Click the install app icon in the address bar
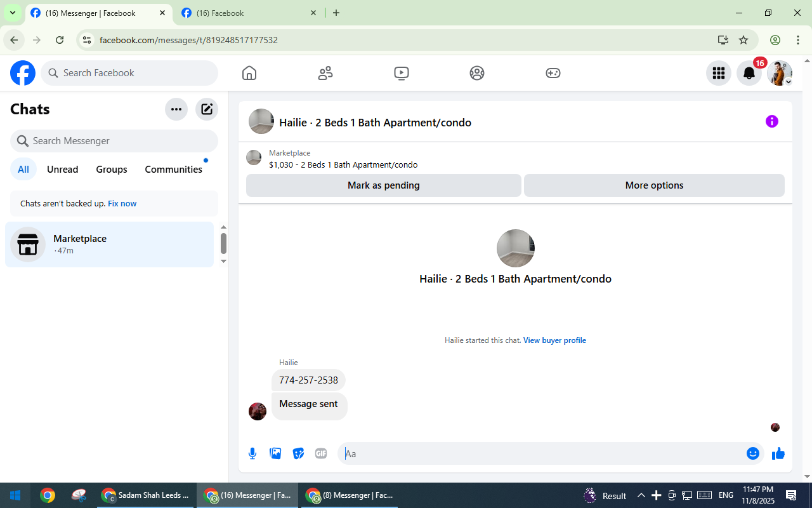This screenshot has width=812, height=508. pyautogui.click(x=723, y=40)
